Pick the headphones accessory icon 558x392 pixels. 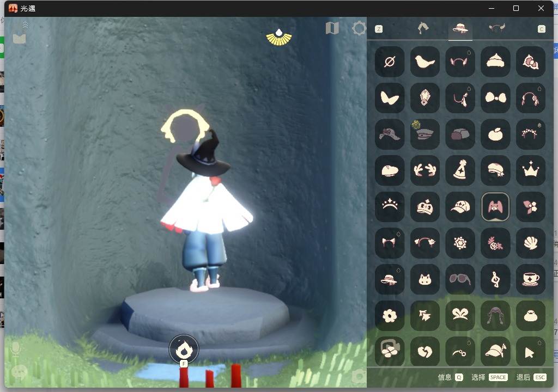[531, 98]
